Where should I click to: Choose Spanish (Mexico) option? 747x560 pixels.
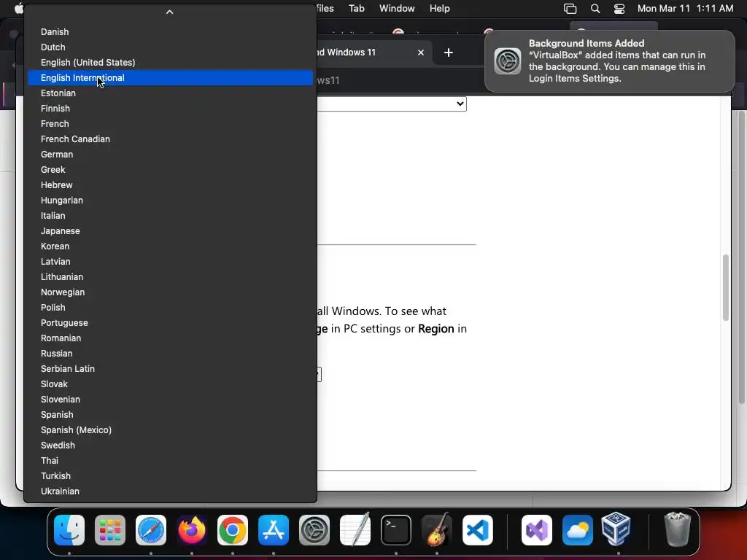[x=170, y=430]
